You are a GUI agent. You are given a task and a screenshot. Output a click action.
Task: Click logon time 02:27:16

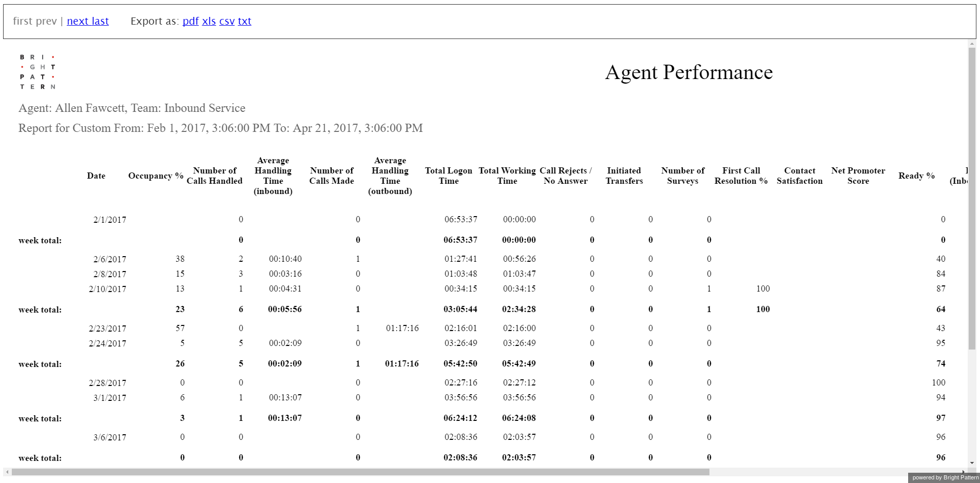461,383
